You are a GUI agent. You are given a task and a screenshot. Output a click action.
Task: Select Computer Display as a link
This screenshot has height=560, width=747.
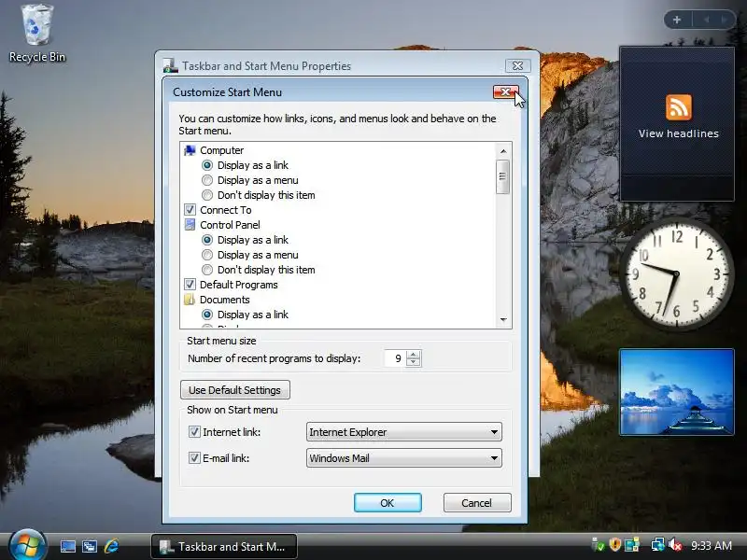pos(206,165)
